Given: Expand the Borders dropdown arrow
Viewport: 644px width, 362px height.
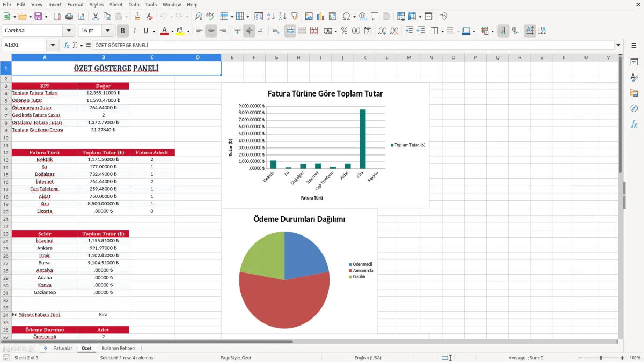Looking at the screenshot, I should pos(442,31).
